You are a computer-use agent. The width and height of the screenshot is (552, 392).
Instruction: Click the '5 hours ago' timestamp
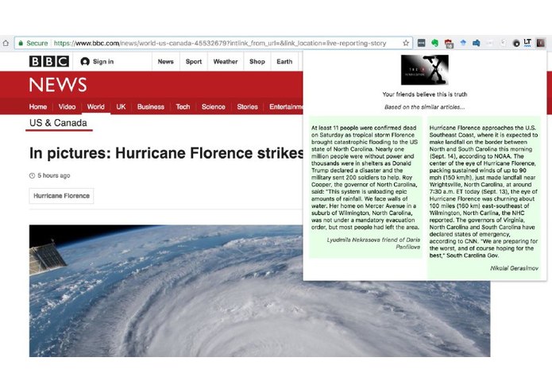tap(53, 175)
